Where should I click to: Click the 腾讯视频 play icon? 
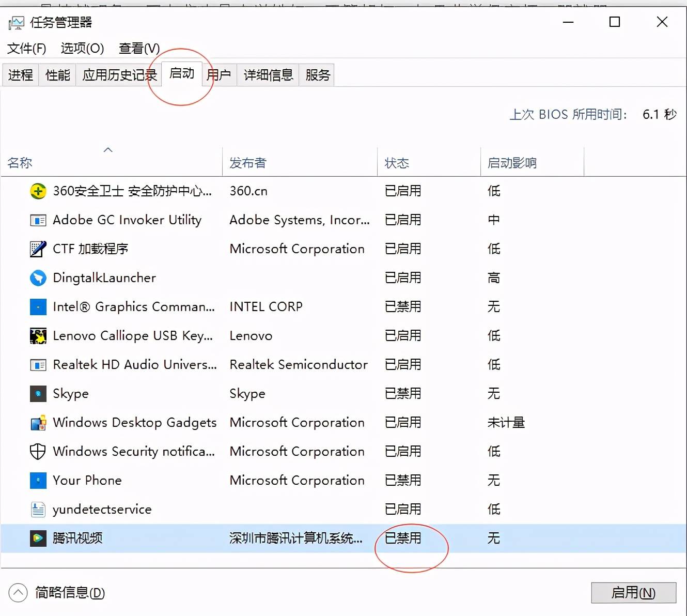click(x=38, y=538)
